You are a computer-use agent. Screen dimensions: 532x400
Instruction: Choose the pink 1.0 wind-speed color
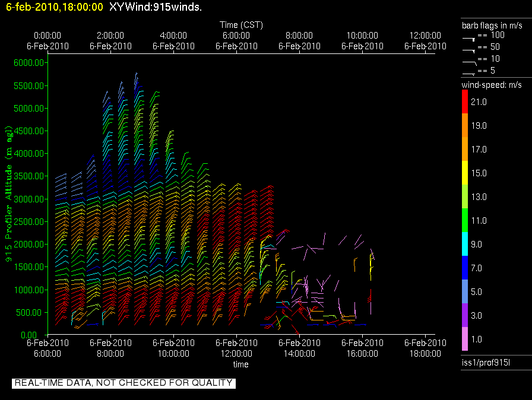pyautogui.click(x=466, y=339)
